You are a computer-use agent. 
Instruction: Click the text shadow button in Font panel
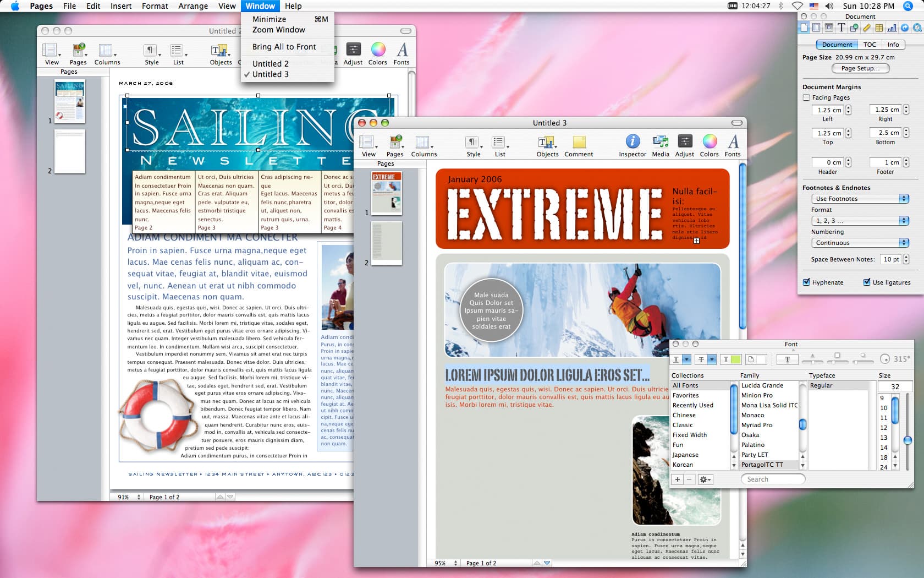[x=788, y=359]
